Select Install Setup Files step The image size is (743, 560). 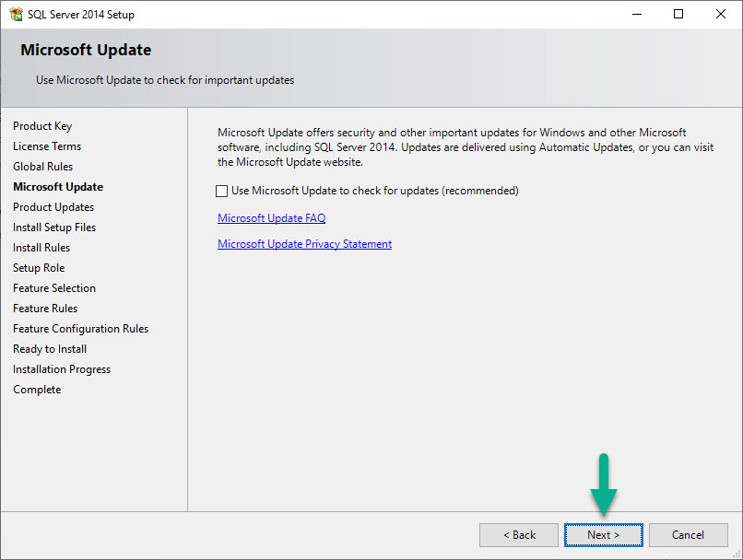(x=54, y=227)
